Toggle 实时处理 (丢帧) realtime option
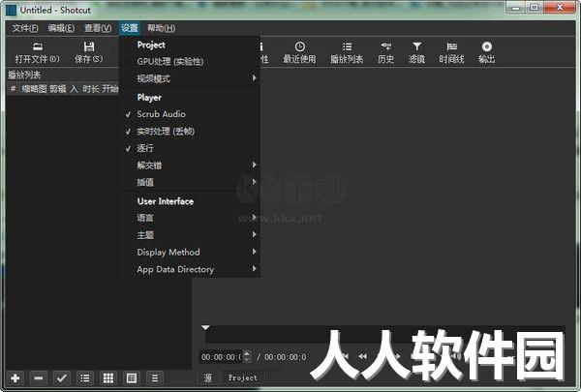The height and width of the screenshot is (392, 581). pos(191,132)
